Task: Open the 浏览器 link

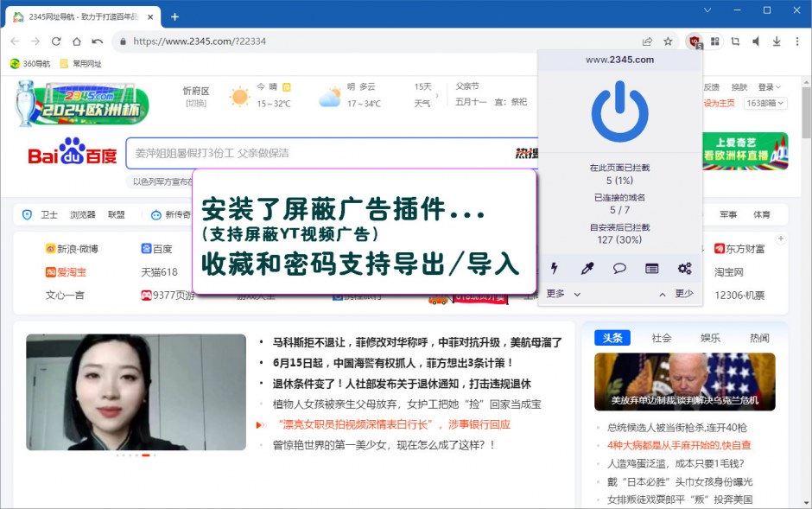Action: (83, 215)
